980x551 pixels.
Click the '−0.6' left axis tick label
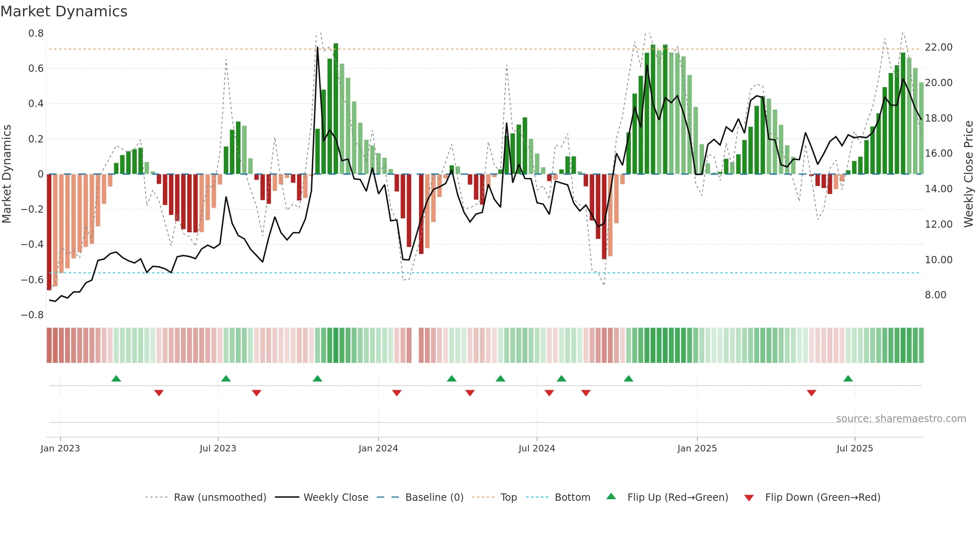pos(32,280)
